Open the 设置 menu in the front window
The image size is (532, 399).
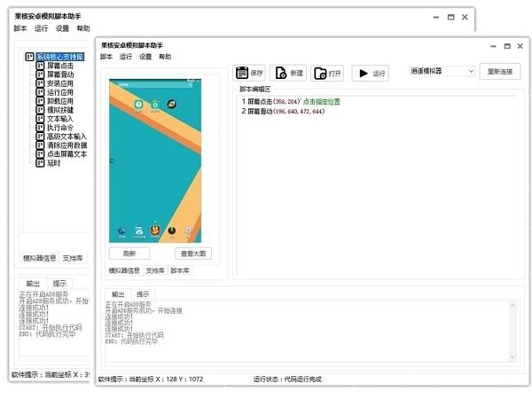coord(145,57)
